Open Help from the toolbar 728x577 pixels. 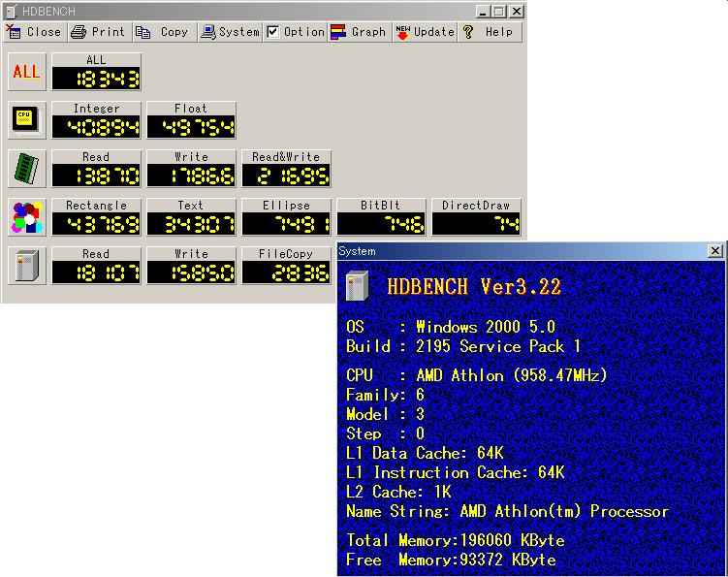pos(490,32)
